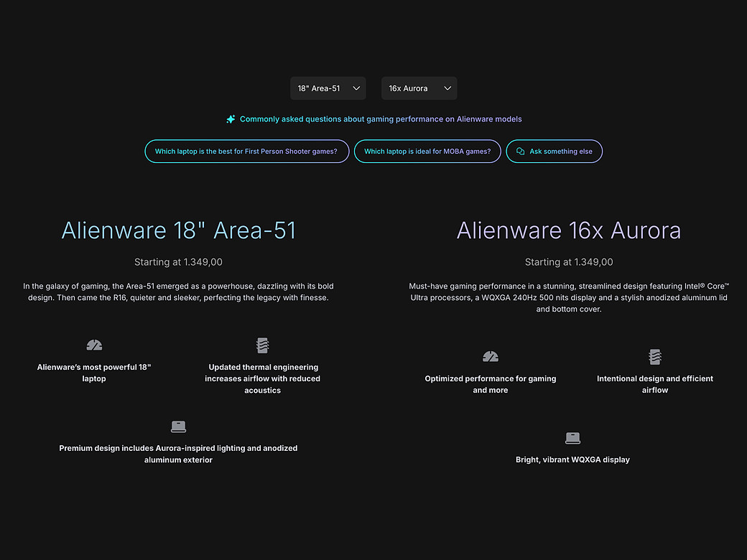The image size is (747, 560).
Task: Ask which laptop is best for First Person Shooter games
Action: point(247,151)
